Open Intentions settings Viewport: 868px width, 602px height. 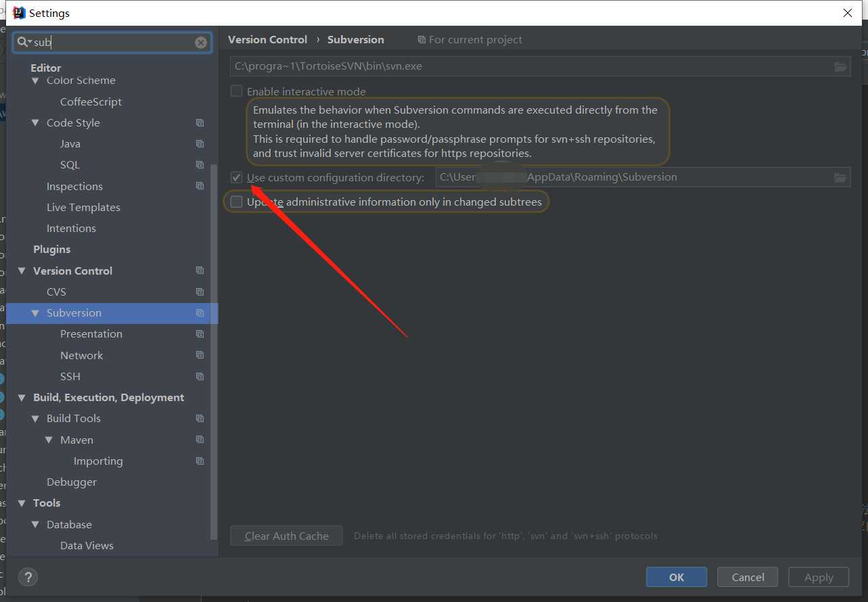71,229
